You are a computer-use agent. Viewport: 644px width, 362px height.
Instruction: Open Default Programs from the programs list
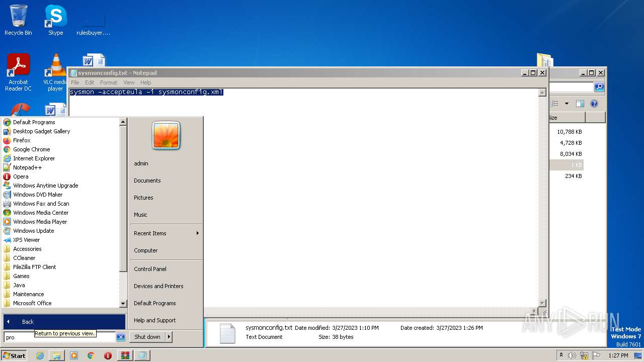[60, 122]
